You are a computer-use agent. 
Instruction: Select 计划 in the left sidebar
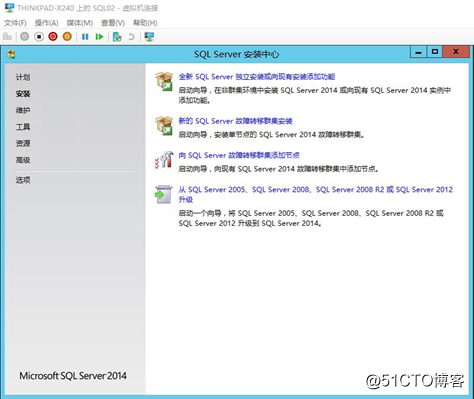click(x=23, y=77)
